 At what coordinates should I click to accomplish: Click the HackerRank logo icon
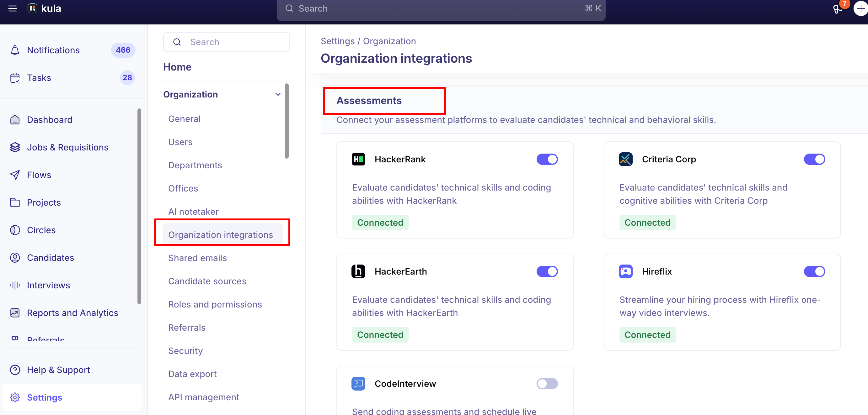(x=358, y=159)
